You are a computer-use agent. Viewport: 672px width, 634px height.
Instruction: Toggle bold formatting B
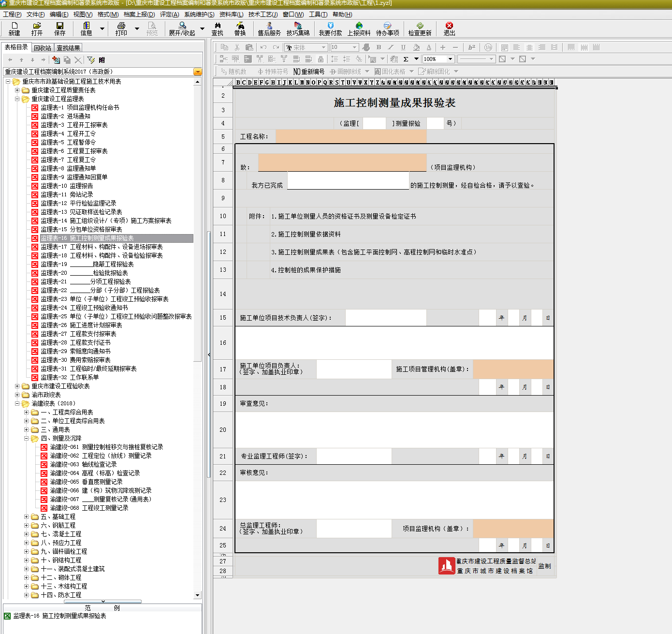point(379,47)
